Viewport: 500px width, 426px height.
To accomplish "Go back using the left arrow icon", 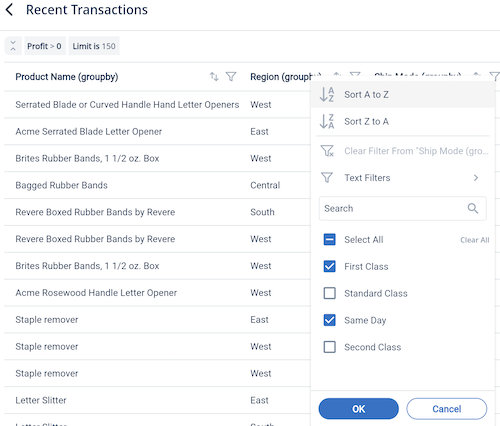I will tap(9, 10).
